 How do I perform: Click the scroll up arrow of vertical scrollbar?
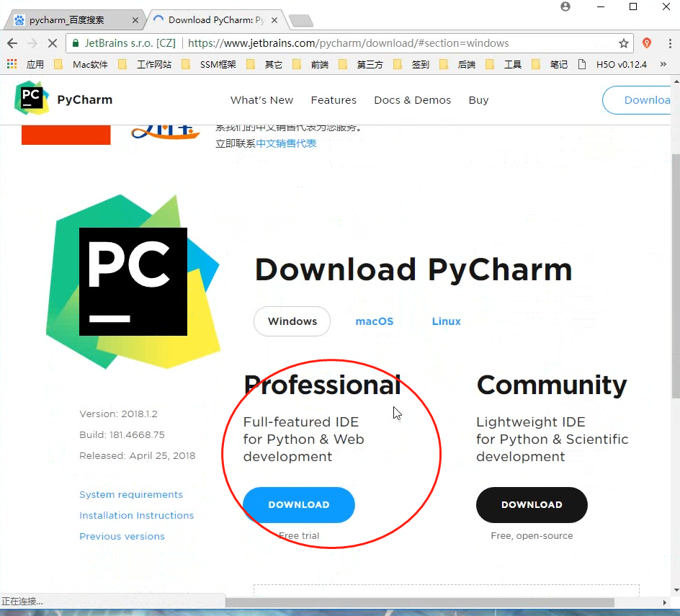(676, 81)
